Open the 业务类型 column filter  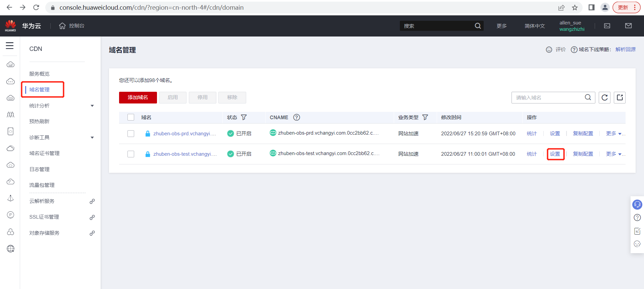[x=425, y=118]
